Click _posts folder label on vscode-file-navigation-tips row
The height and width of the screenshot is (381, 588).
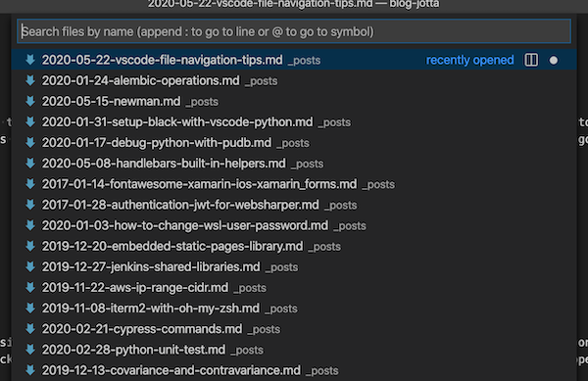point(304,61)
